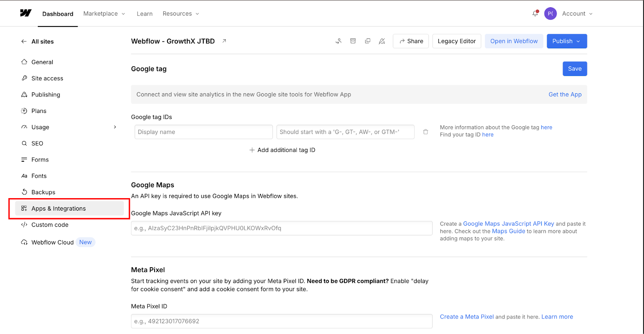
Task: Click the New badge beside Webflow Cloud
Action: pos(85,242)
